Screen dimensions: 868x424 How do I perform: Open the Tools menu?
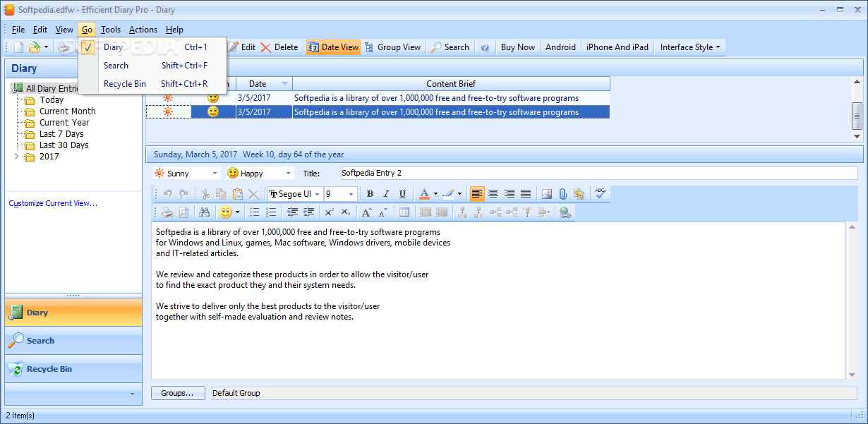pyautogui.click(x=111, y=30)
